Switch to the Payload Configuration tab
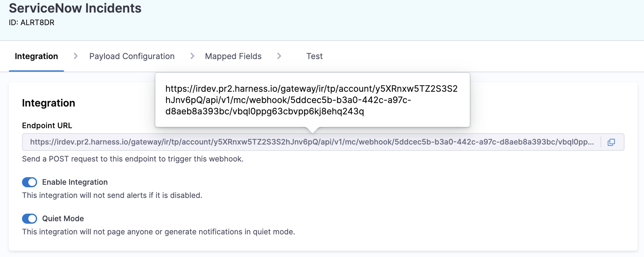This screenshot has width=644, height=257. tap(132, 56)
